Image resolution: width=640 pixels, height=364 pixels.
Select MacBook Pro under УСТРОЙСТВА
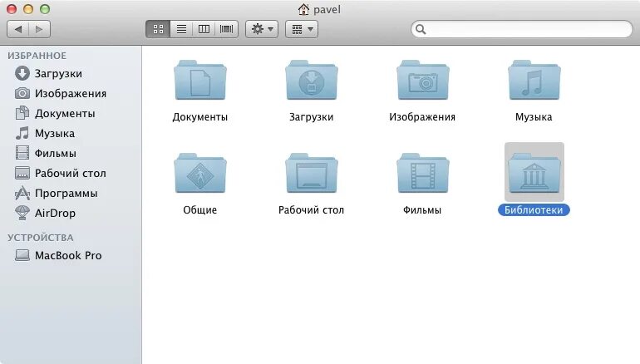[58, 255]
